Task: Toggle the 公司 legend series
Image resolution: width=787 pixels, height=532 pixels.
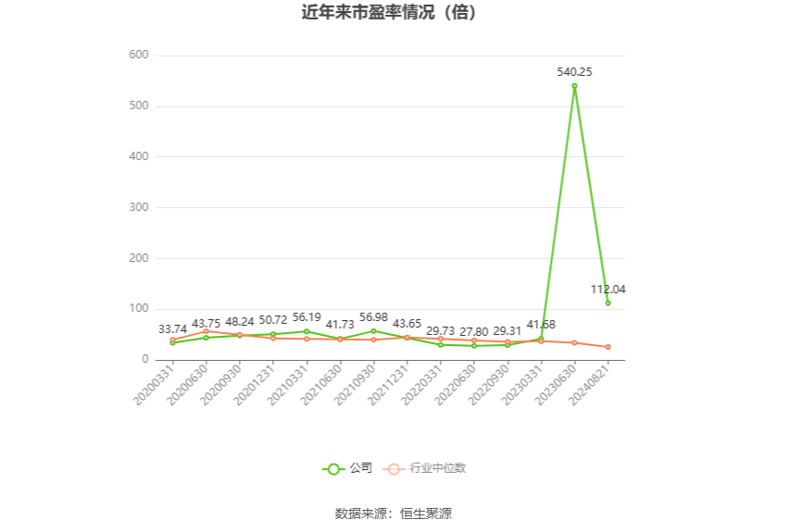Action: click(347, 468)
